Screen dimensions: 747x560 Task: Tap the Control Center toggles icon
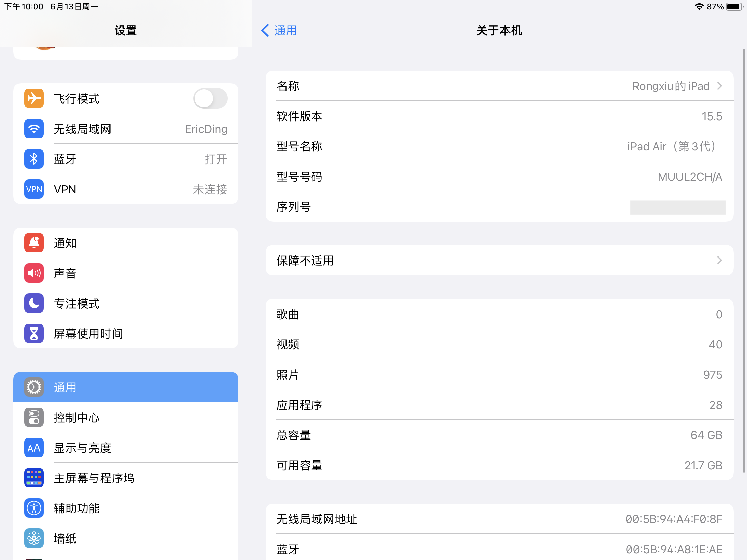pyautogui.click(x=34, y=418)
